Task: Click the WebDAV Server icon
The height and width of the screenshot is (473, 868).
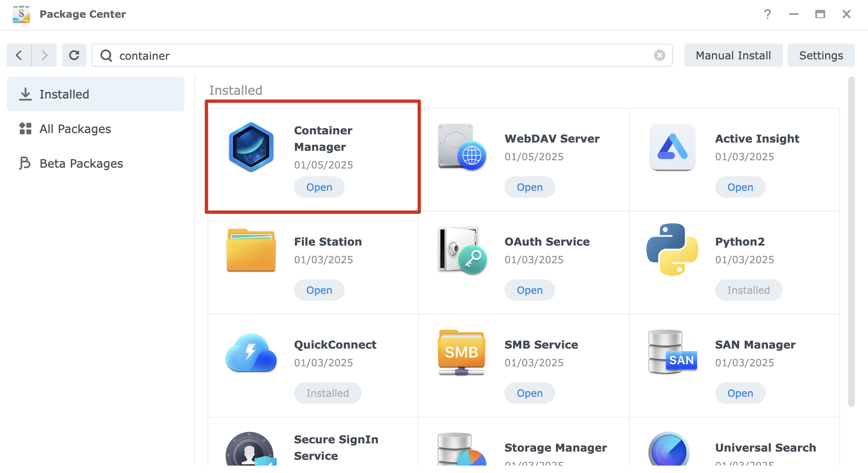Action: pos(462,147)
